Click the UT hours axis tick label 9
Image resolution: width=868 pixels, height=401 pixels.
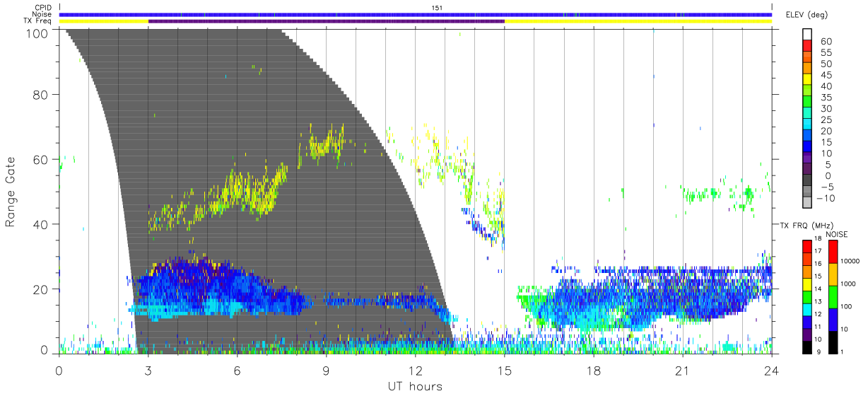click(326, 370)
